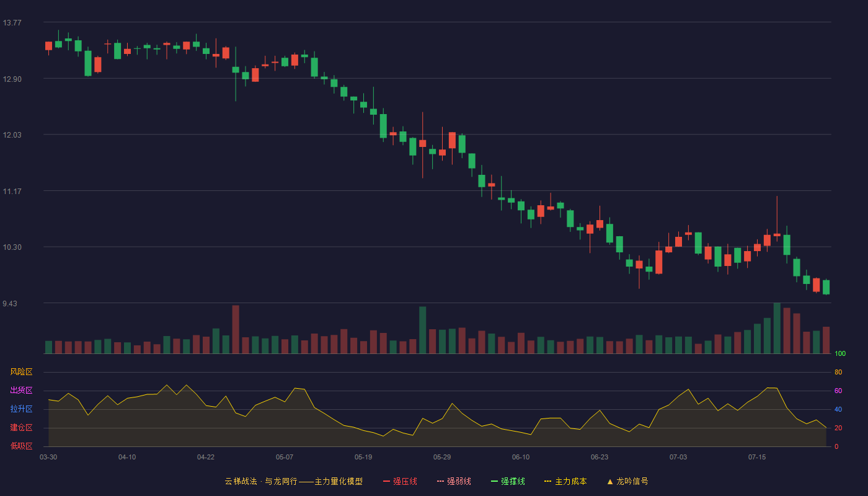Click the tallest red volume bar near 04-22

tap(236, 329)
